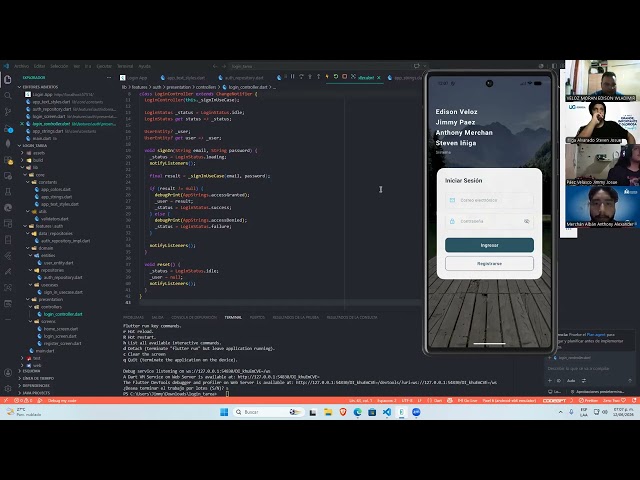Trigger Flutter Hot Reload lightning icon
Image resolution: width=640 pixels, height=480 pixels.
coord(327,77)
